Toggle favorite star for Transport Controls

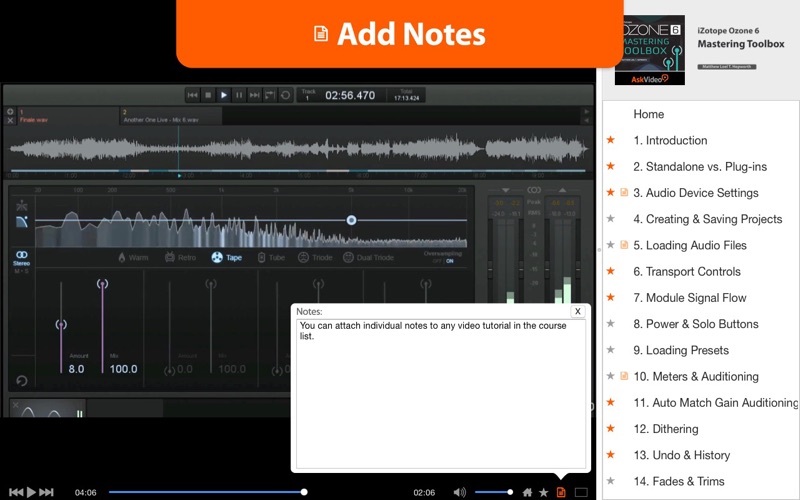[x=610, y=271]
